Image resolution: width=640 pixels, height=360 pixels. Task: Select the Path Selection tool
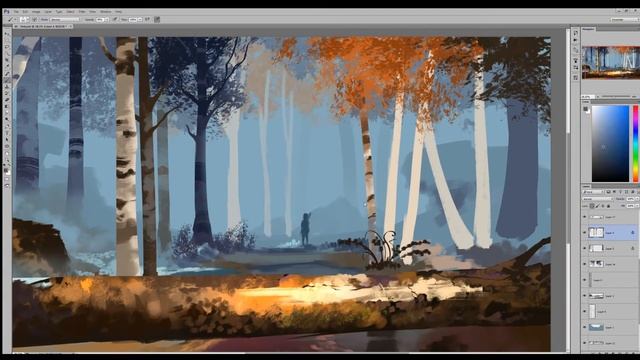7,140
